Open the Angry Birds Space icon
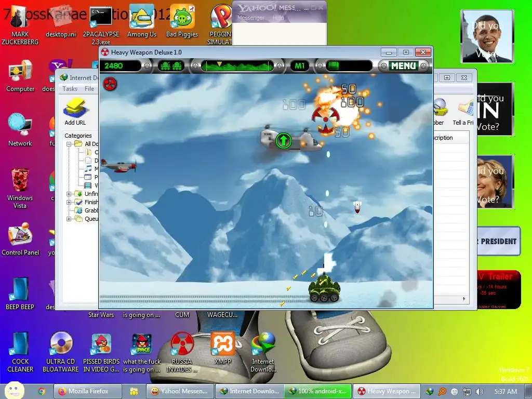The image size is (532, 399). tap(142, 352)
